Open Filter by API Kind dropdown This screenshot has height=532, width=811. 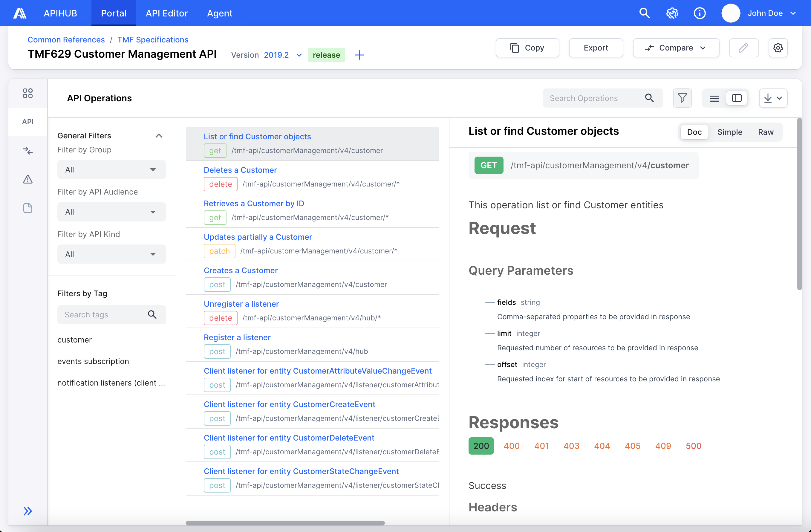[111, 254]
